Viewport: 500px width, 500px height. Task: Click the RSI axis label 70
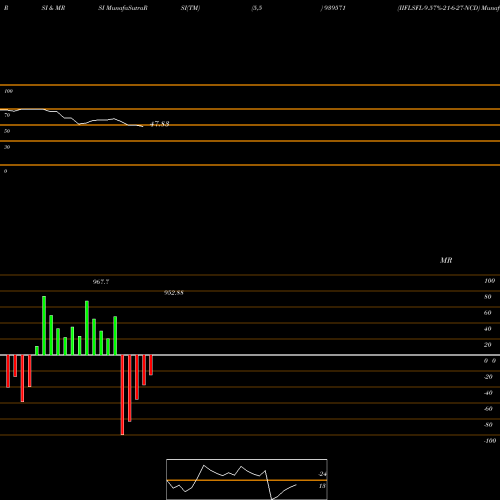point(7,115)
